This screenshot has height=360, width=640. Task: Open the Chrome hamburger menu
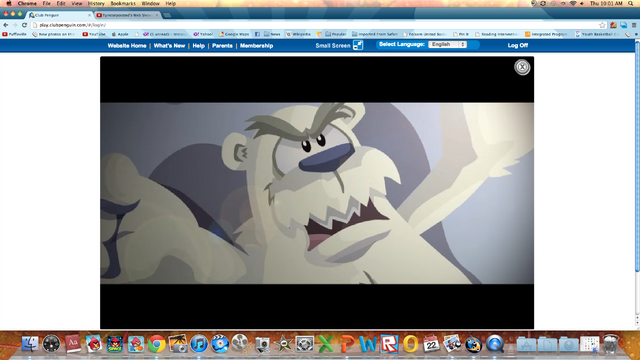pyautogui.click(x=634, y=25)
